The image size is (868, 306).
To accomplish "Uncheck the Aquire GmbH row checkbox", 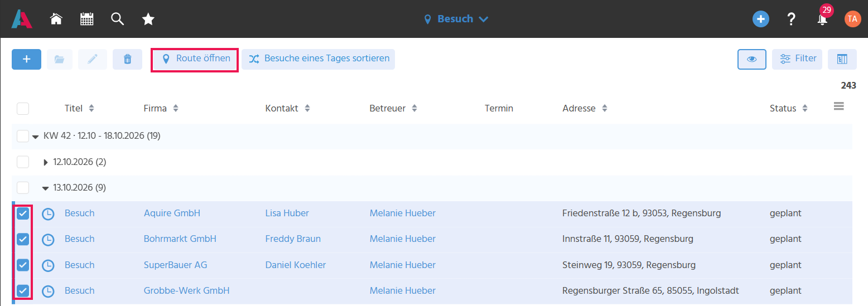I will (x=23, y=213).
